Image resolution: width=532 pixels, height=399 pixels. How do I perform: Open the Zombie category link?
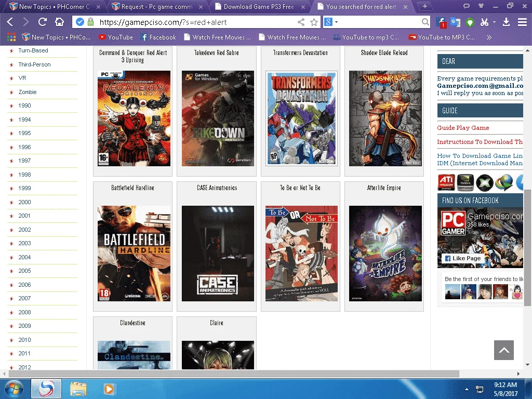(27, 92)
